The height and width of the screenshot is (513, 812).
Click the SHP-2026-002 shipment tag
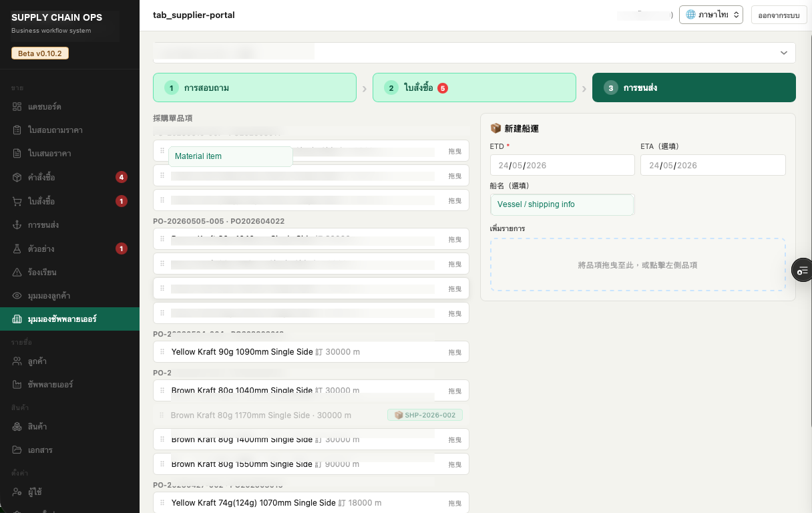(425, 415)
